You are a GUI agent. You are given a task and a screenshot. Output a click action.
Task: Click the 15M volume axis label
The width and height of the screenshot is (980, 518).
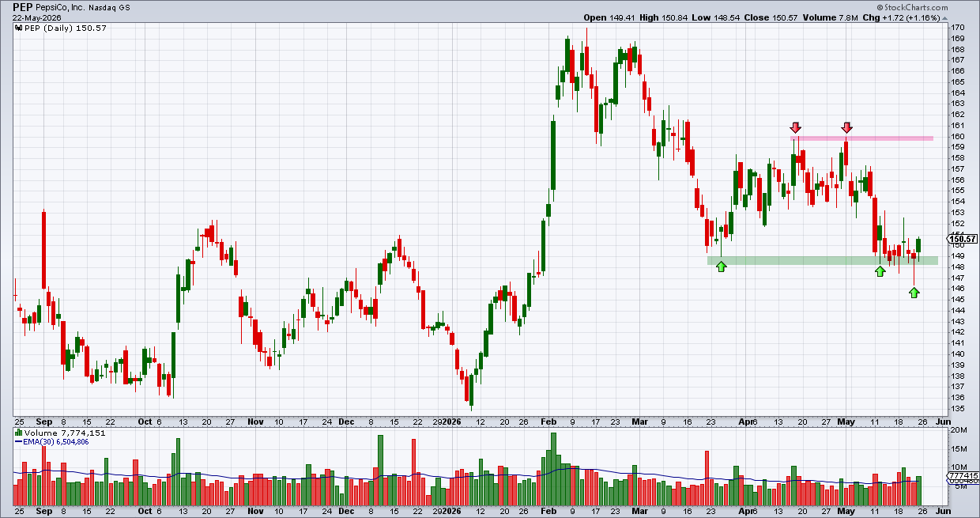pyautogui.click(x=958, y=448)
